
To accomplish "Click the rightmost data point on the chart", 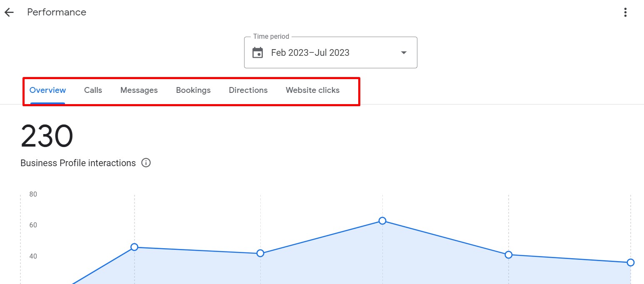I will [x=630, y=262].
